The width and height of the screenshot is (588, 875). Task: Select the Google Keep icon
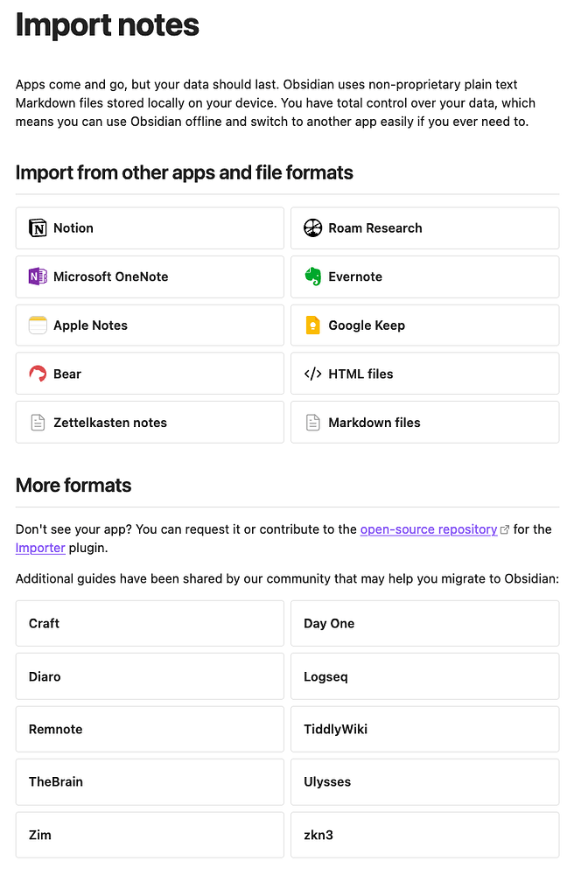pyautogui.click(x=312, y=325)
